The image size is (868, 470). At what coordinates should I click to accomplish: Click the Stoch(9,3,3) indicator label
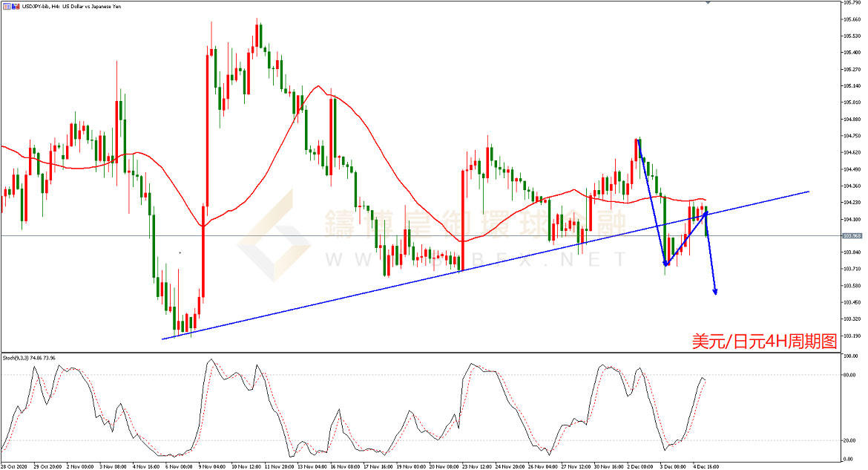[16, 358]
